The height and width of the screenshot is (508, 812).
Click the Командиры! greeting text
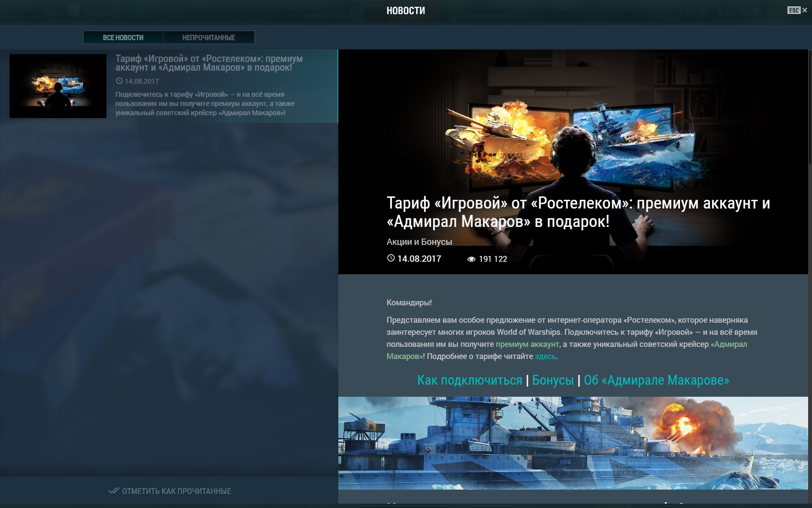tap(409, 302)
